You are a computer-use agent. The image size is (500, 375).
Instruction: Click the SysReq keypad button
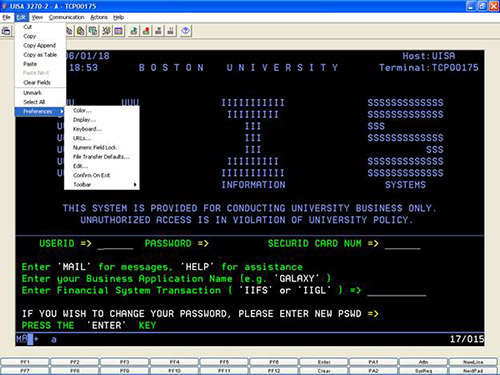coord(423,371)
